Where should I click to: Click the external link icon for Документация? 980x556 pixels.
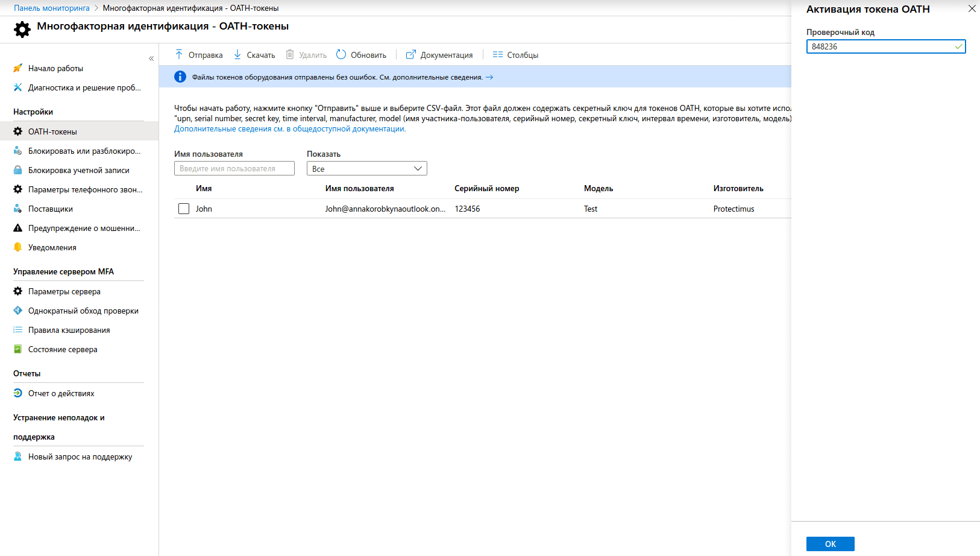point(411,54)
